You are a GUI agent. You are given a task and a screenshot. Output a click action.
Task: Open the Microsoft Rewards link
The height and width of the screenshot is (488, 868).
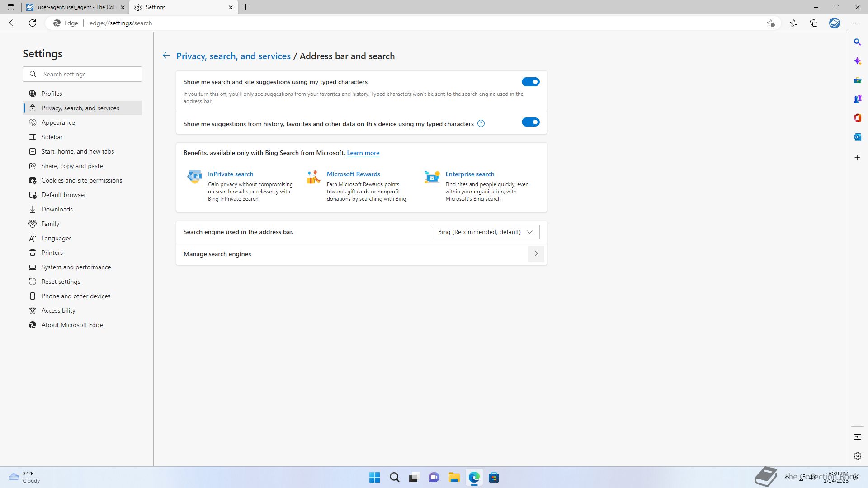coord(353,174)
